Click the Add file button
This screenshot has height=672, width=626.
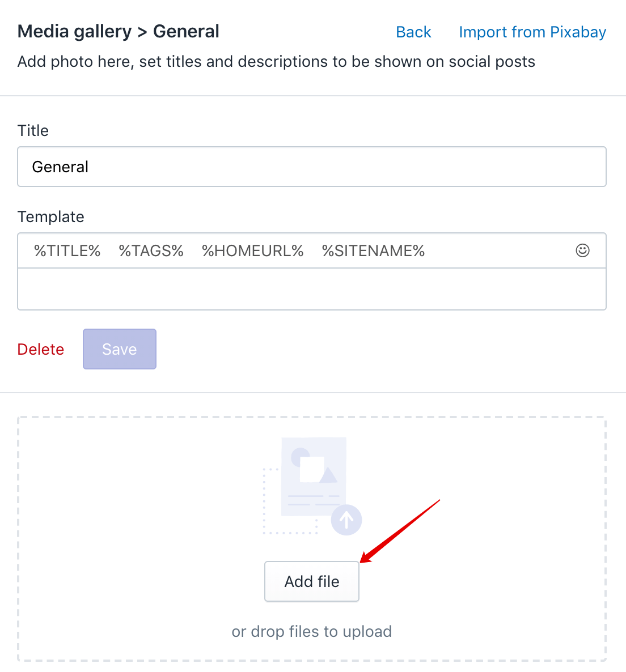[x=312, y=581]
